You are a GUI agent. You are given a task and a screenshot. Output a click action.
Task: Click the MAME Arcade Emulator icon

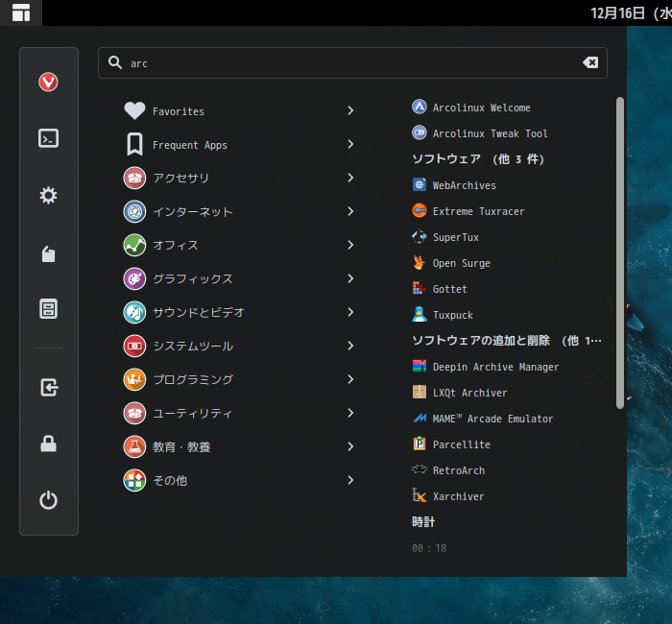point(420,418)
